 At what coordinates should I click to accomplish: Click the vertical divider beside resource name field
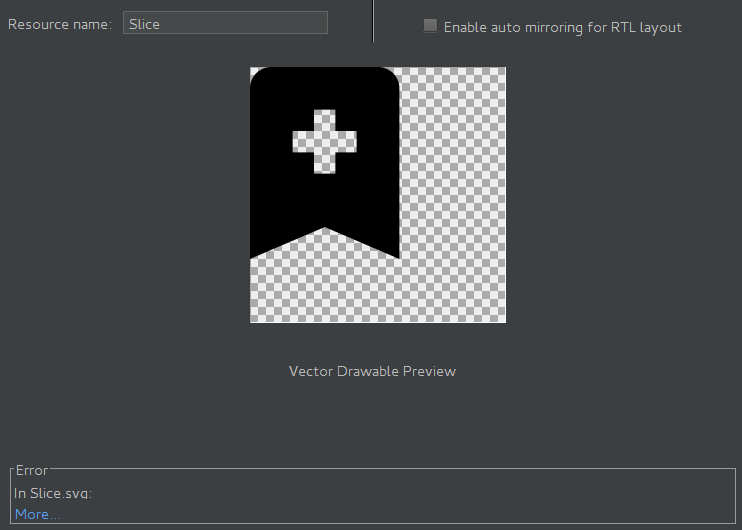point(373,21)
